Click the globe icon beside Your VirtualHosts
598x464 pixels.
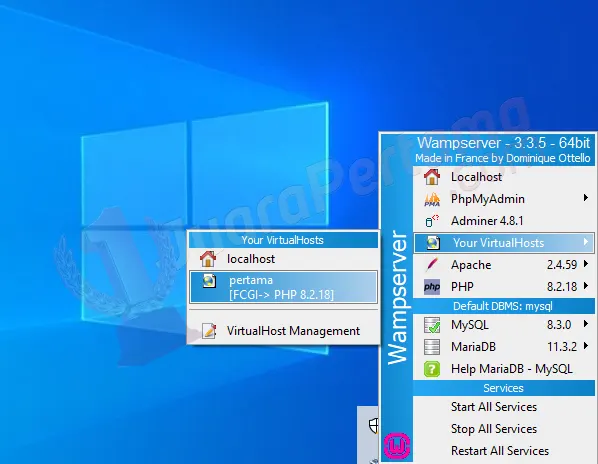pyautogui.click(x=433, y=243)
